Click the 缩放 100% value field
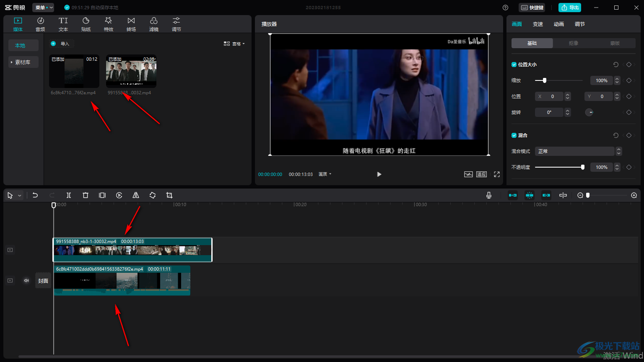This screenshot has height=362, width=644. [602, 80]
